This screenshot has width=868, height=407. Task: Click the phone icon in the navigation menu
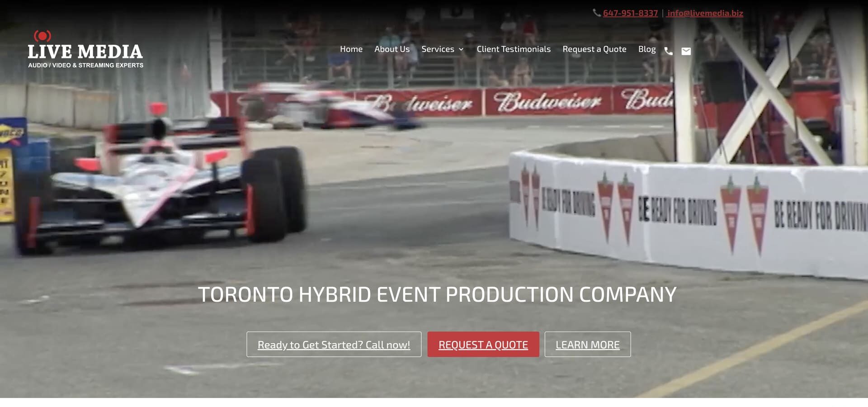(668, 51)
